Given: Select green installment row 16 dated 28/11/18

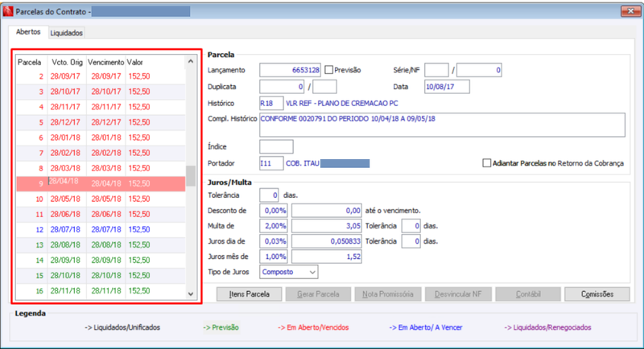Looking at the screenshot, I should (x=101, y=291).
